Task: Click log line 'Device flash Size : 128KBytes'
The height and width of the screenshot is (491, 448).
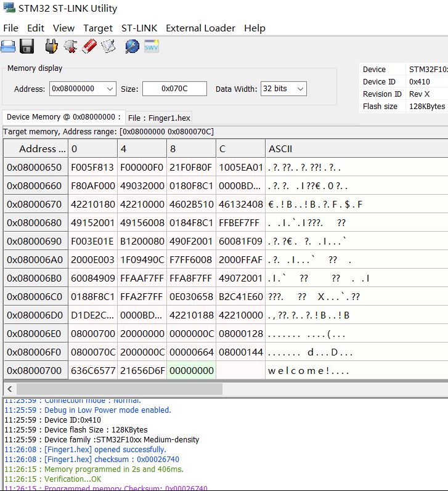Action: pyautogui.click(x=96, y=429)
